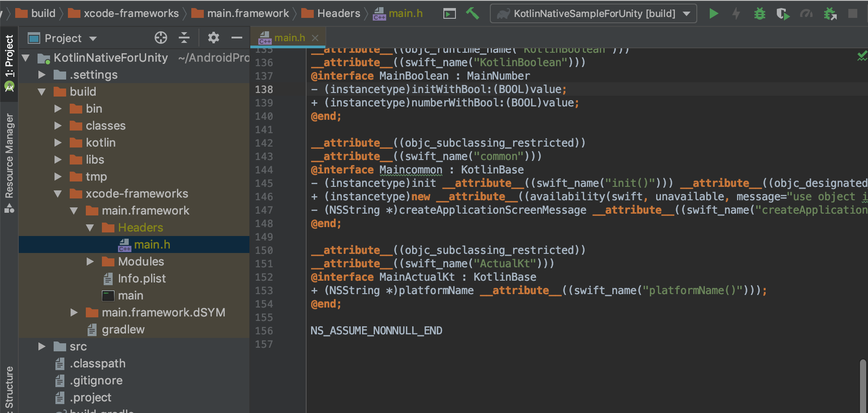Click the locate target crosshair icon
The image size is (868, 413).
161,38
